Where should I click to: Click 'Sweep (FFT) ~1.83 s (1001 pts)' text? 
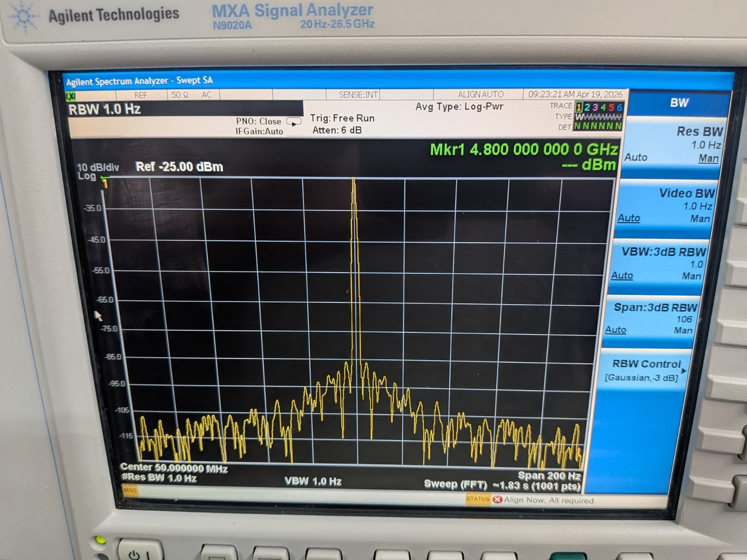[502, 485]
